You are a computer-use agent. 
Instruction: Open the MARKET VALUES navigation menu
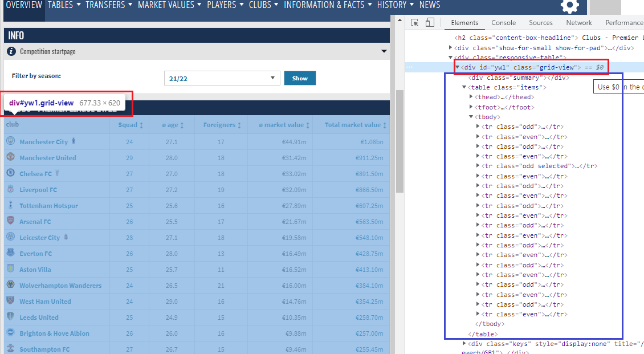pyautogui.click(x=170, y=5)
